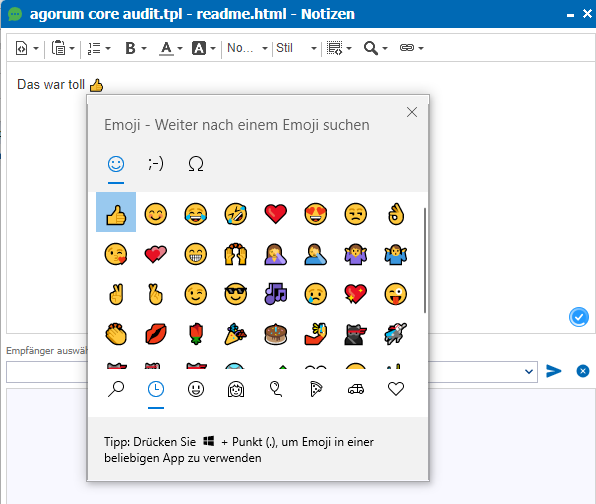Select the car transport category
The height and width of the screenshot is (504, 596).
[356, 389]
